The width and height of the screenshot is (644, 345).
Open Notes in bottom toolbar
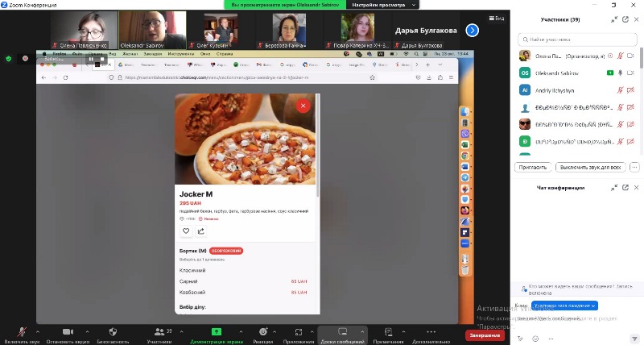click(388, 335)
